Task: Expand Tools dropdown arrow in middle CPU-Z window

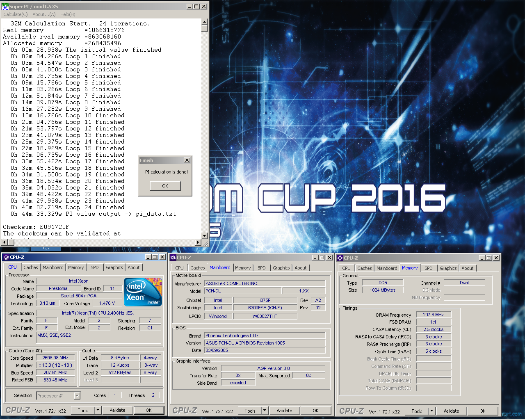Action: point(265,411)
